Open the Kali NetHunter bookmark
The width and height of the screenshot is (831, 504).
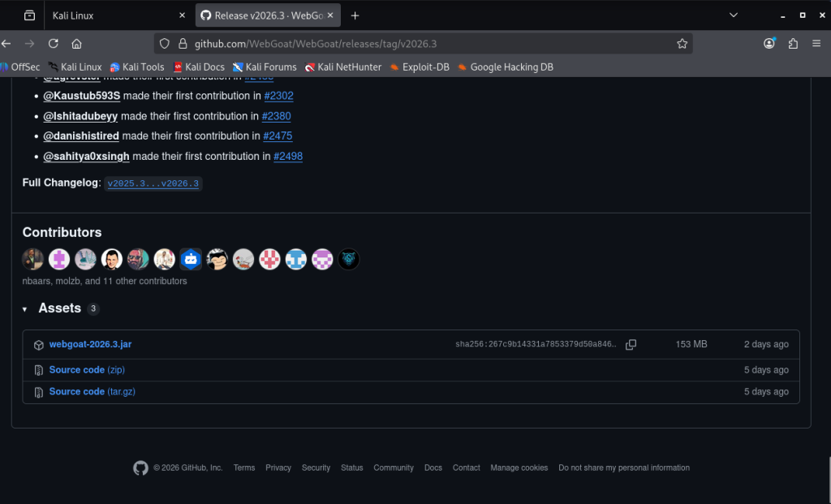coord(343,67)
